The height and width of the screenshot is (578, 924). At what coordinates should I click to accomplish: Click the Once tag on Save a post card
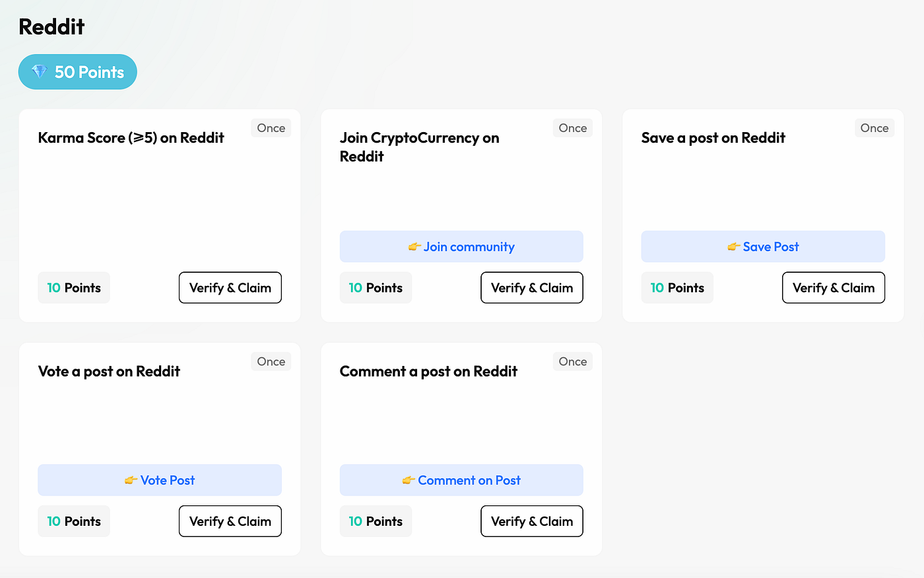874,128
